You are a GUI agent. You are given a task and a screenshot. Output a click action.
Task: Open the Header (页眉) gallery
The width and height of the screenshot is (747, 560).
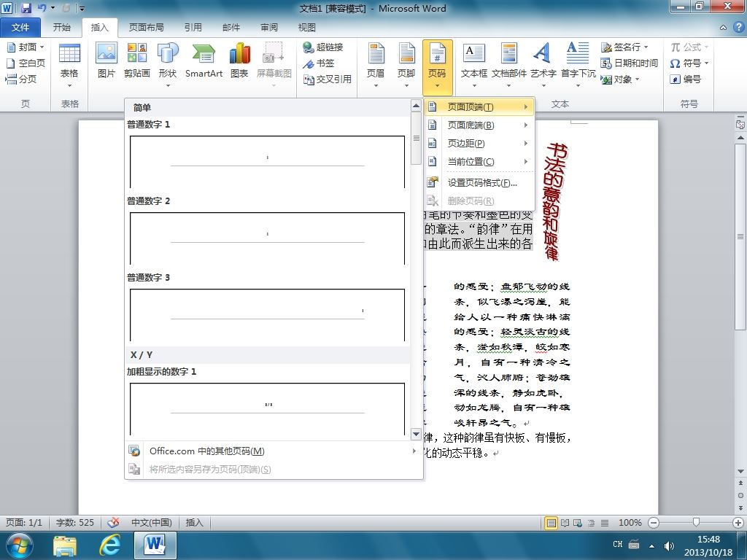point(376,66)
